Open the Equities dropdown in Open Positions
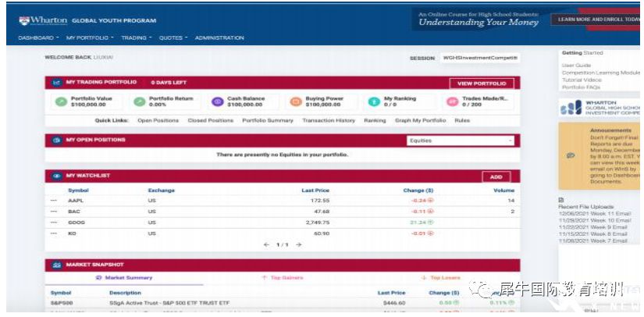This screenshot has width=644, height=317. 461,141
